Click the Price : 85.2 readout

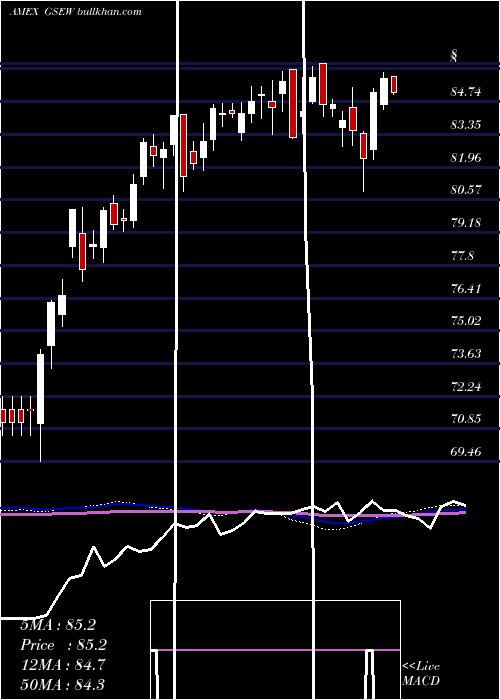coord(64,645)
